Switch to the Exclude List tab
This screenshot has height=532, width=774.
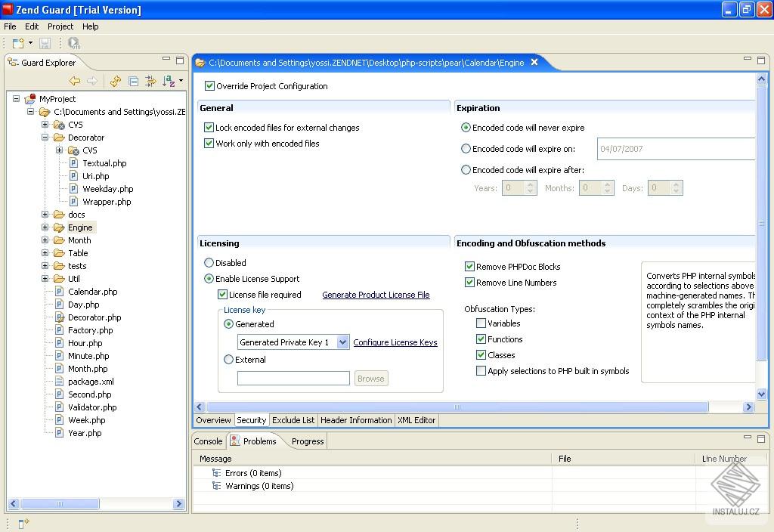[x=293, y=420]
